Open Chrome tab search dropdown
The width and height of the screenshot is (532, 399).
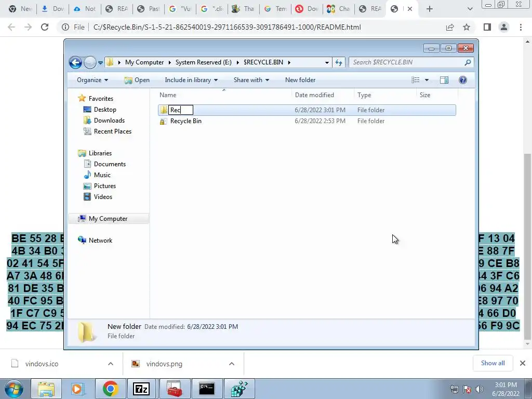coord(470,9)
